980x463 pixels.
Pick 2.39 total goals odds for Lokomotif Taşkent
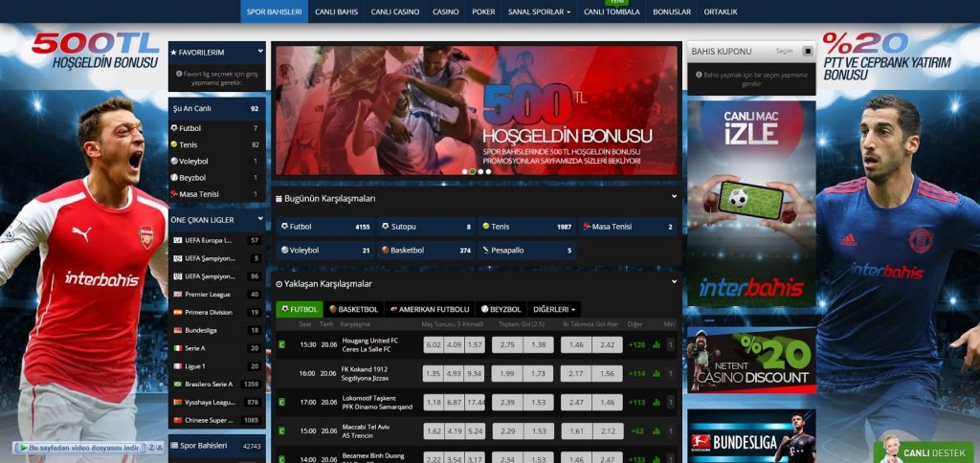coord(507,403)
